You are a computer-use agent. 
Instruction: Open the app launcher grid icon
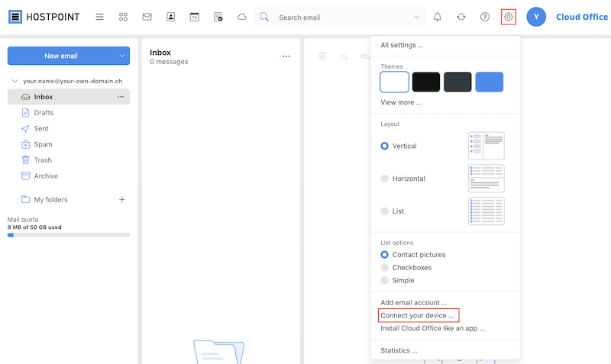[x=123, y=17]
